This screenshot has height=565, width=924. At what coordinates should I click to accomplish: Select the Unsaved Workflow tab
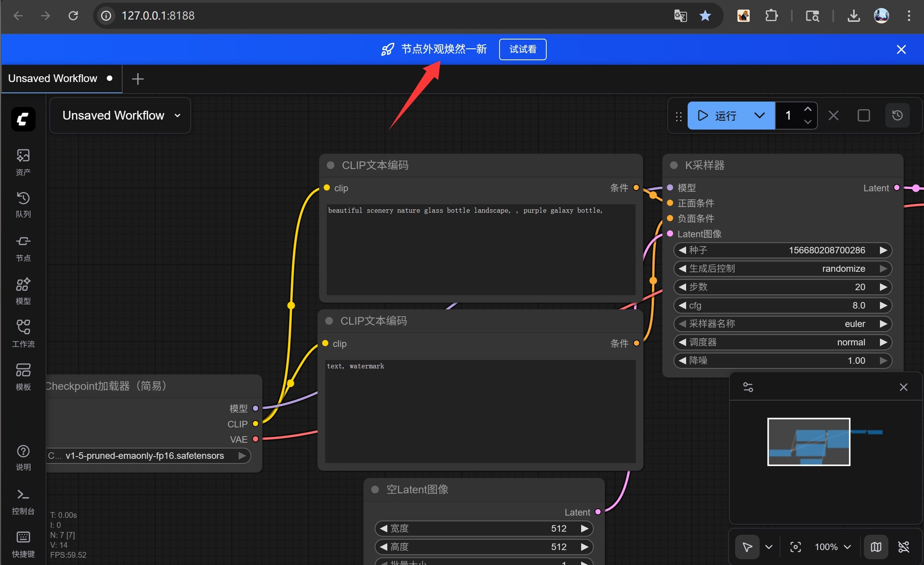click(x=53, y=79)
